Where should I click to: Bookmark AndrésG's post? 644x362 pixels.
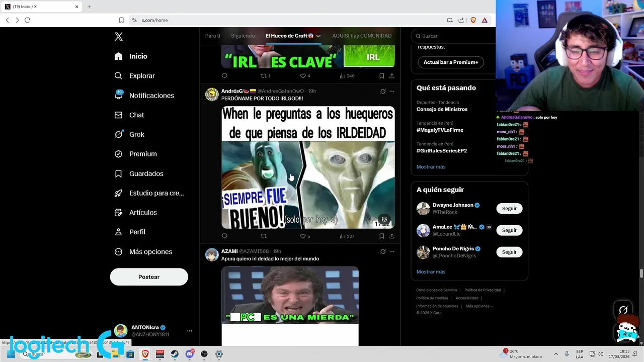click(382, 236)
